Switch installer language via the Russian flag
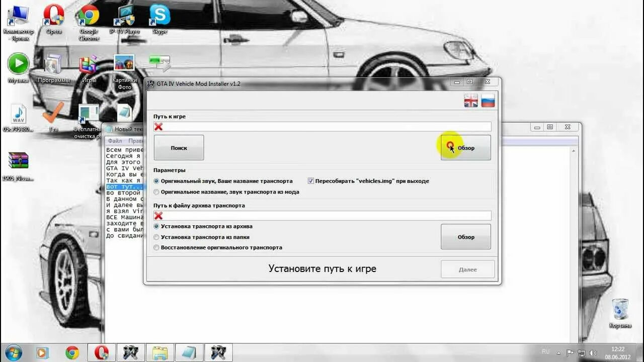 pos(488,101)
